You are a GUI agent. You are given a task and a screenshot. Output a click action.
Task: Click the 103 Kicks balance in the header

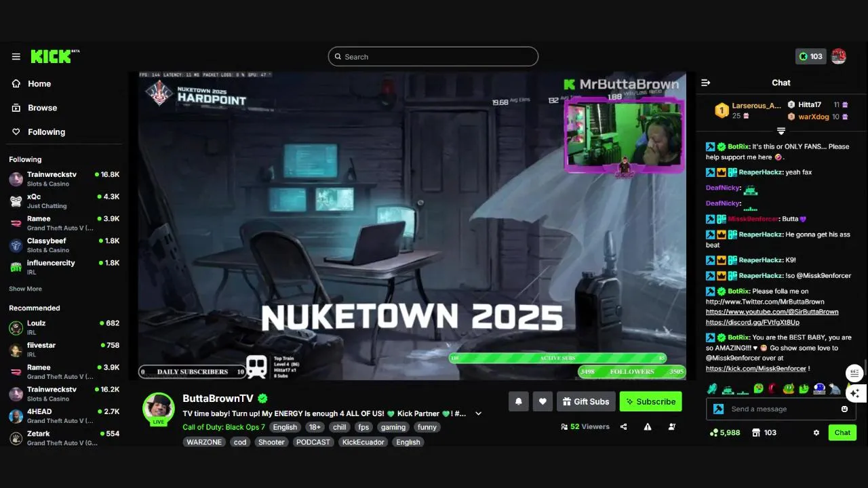click(810, 56)
